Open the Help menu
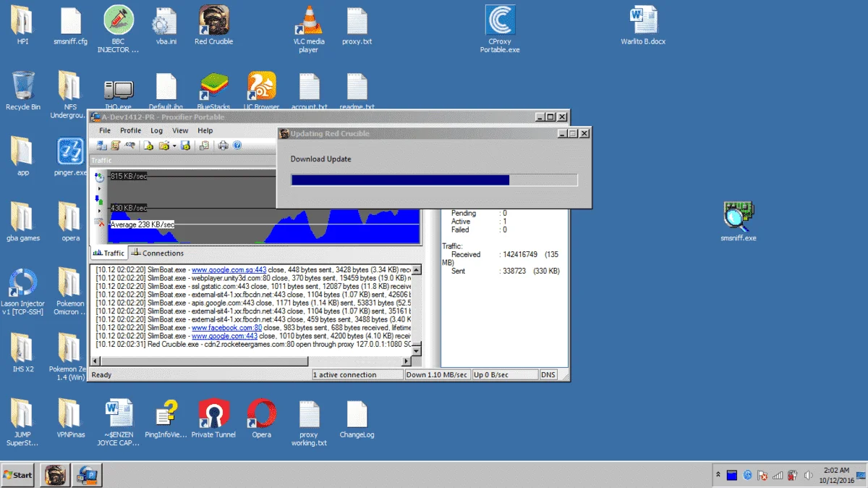The width and height of the screenshot is (868, 488). (205, 130)
